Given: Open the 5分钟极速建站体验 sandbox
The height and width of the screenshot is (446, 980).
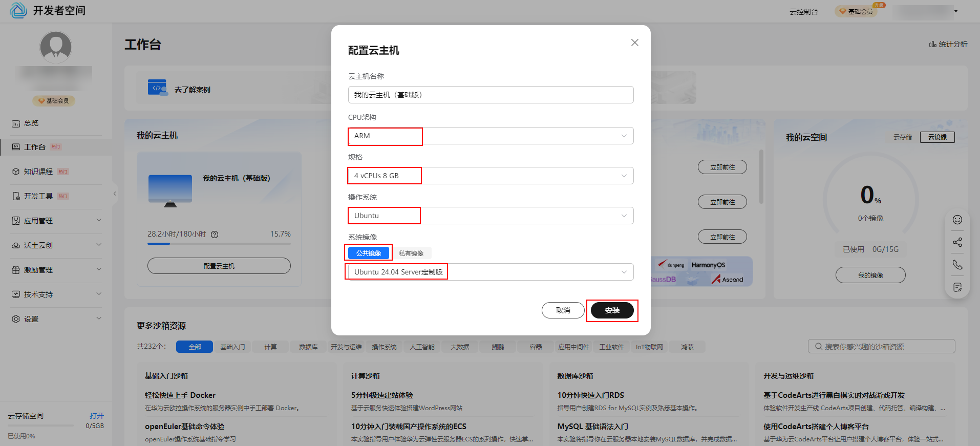Looking at the screenshot, I should coord(382,395).
